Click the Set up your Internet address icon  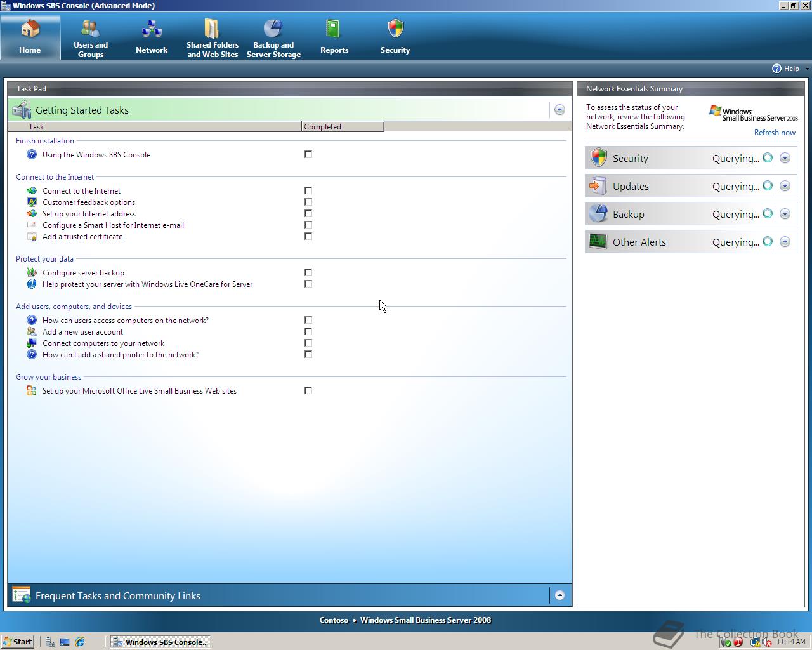pos(32,213)
